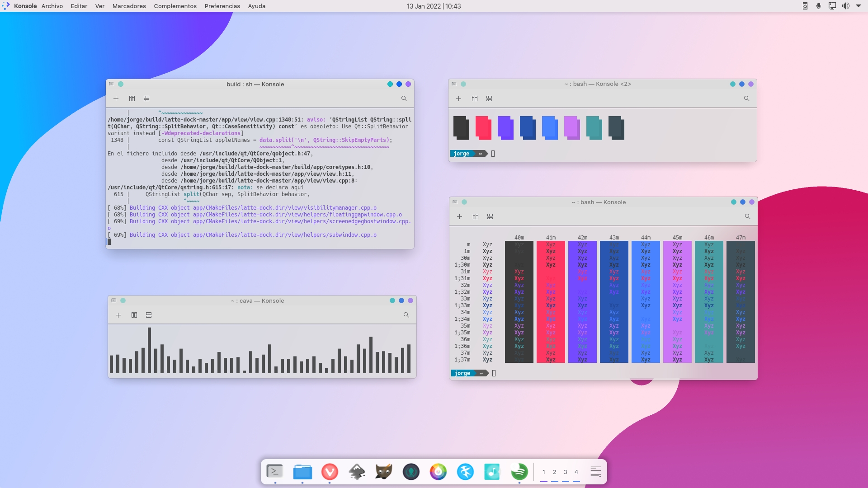
Task: Open the Archivo menu
Action: point(52,6)
